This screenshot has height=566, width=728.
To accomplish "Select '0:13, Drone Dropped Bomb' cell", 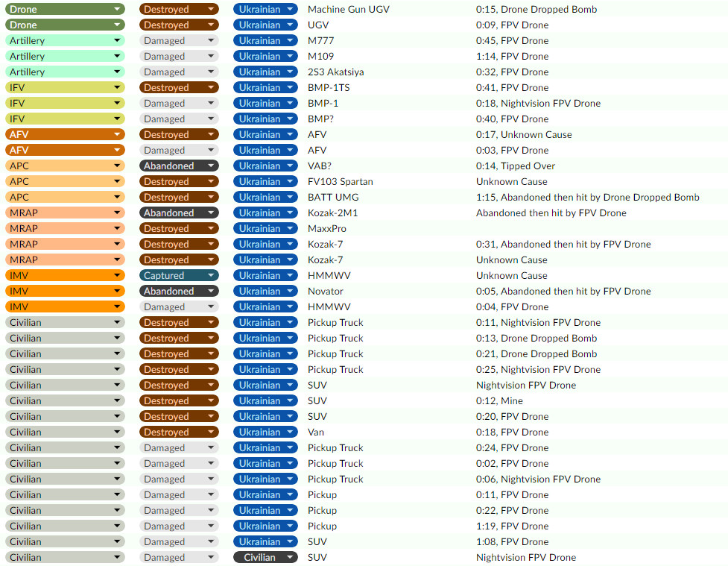I will tap(536, 339).
